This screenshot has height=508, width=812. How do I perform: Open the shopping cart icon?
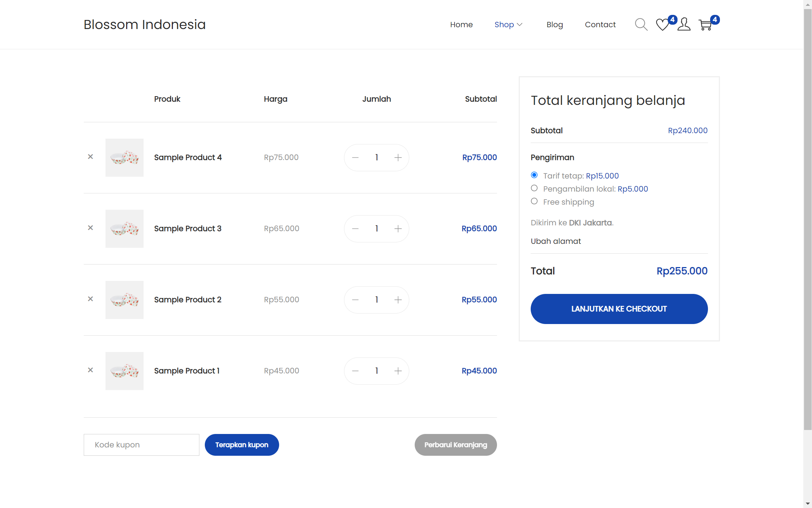pos(705,25)
